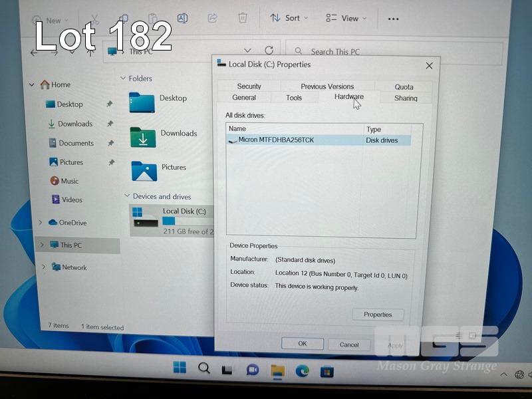Click the Rename icon in toolbar

point(182,19)
